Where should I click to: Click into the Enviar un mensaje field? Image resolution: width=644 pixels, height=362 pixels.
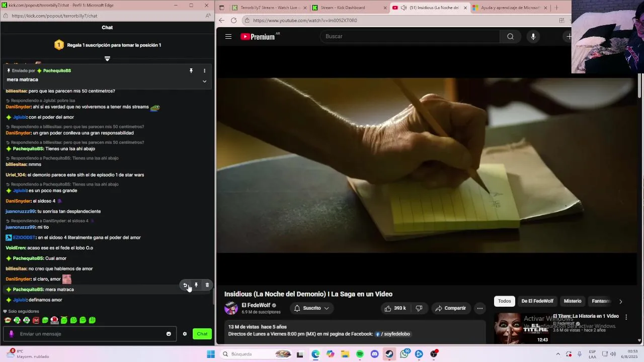coord(91,334)
